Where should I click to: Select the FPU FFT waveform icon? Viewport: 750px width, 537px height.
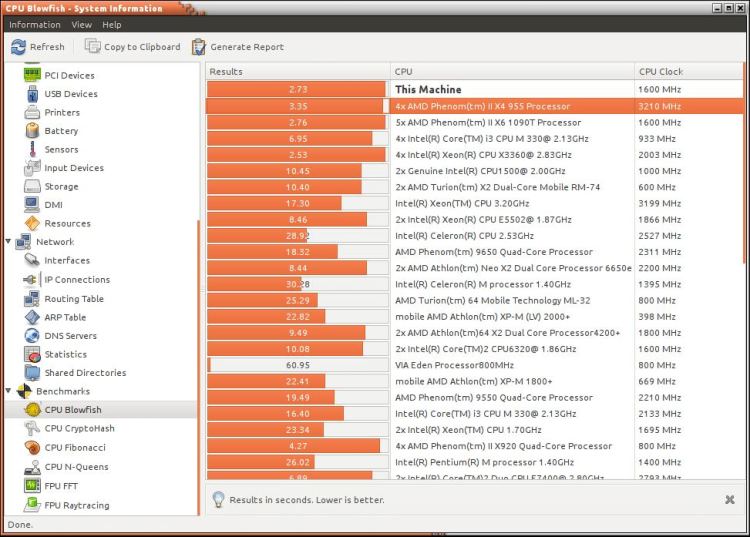pyautogui.click(x=32, y=486)
